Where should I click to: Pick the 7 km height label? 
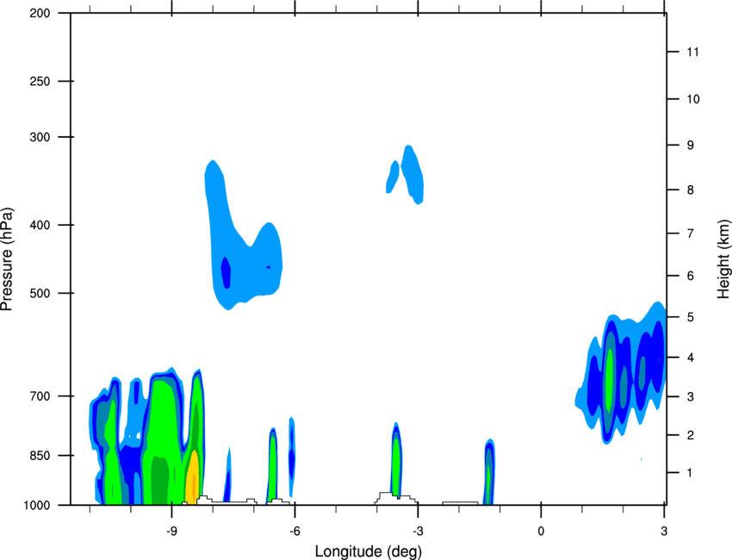(x=690, y=233)
